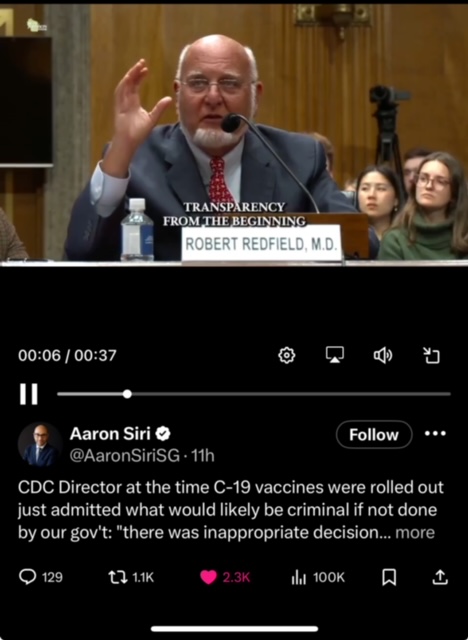Screen dimensions: 468x640
Task: Bookmark this post
Action: [388, 577]
